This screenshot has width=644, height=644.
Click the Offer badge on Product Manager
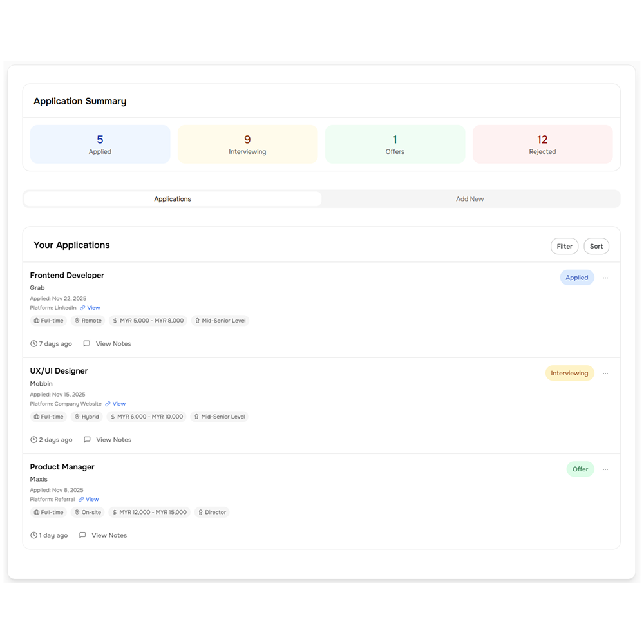coord(580,469)
